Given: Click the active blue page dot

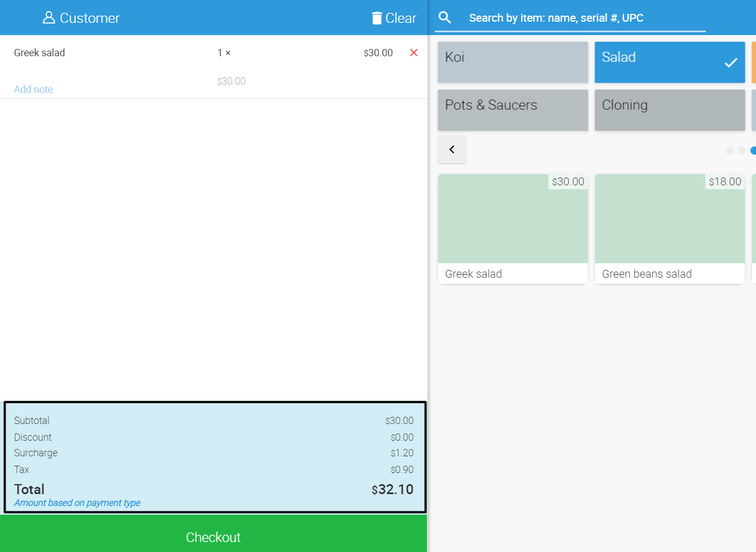Looking at the screenshot, I should click(753, 150).
